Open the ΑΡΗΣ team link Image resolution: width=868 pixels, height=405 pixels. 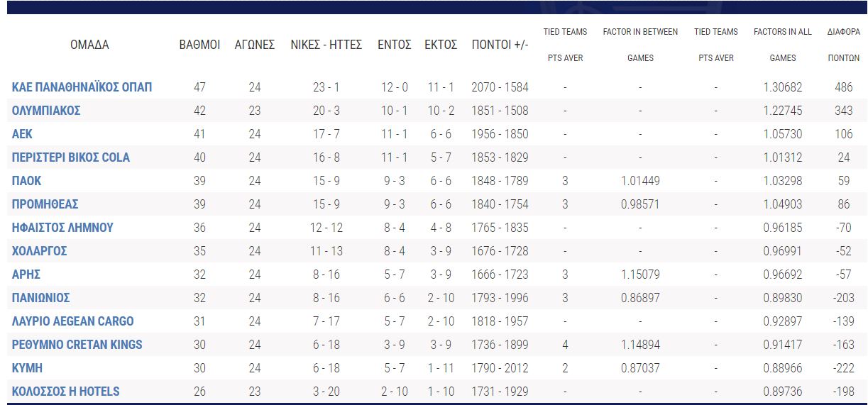click(26, 274)
